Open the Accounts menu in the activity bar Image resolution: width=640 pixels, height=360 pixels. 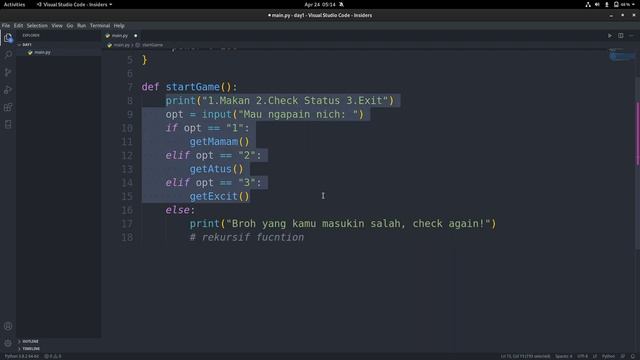click(x=8, y=326)
